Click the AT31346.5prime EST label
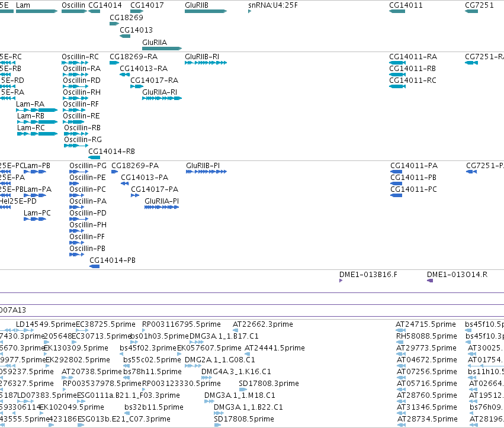Image resolution: width=504 pixels, height=428 pixels. pyautogui.click(x=427, y=407)
